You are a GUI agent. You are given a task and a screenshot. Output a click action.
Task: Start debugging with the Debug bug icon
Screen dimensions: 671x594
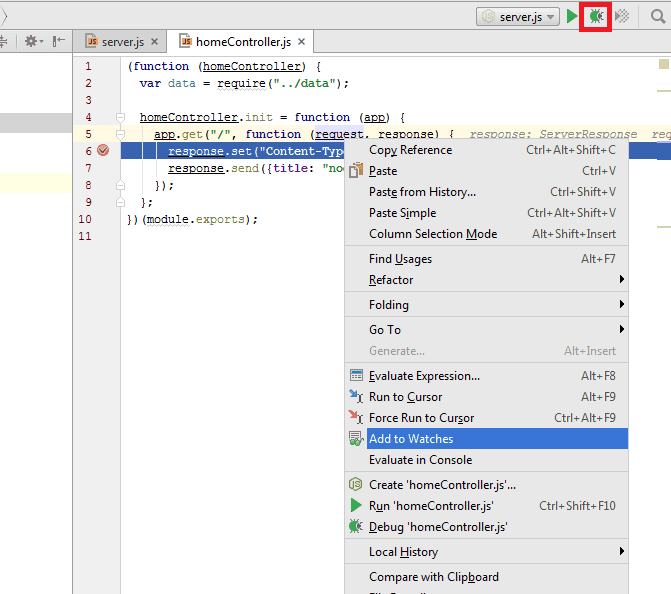click(597, 16)
